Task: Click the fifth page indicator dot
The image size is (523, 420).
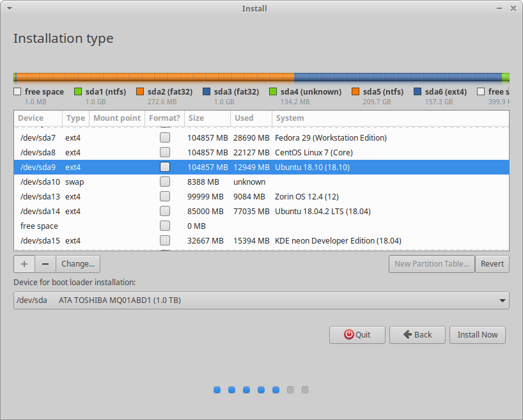Action: pos(276,389)
